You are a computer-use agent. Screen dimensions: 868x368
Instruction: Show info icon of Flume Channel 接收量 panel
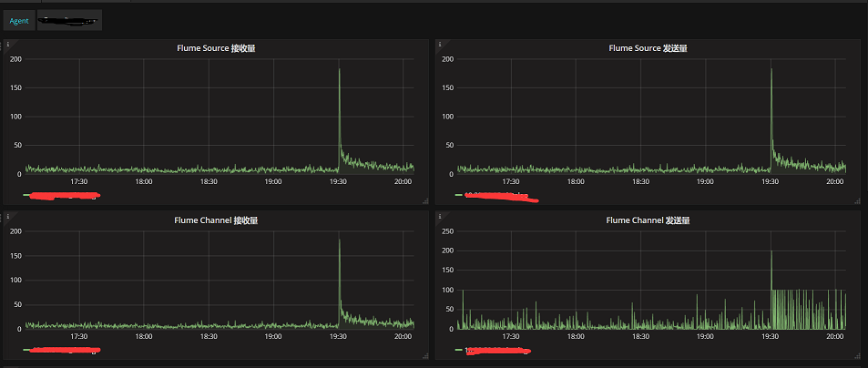[7, 215]
